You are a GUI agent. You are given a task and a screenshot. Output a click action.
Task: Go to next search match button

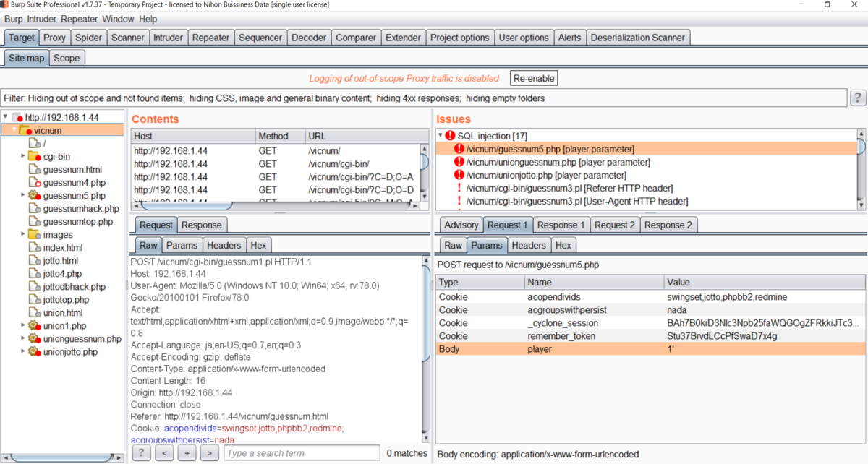tap(209, 453)
